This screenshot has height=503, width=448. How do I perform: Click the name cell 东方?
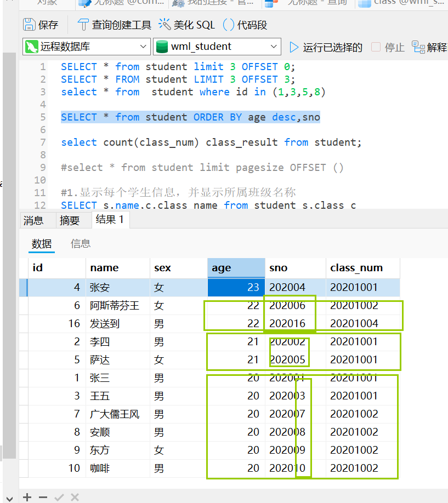coord(118,450)
